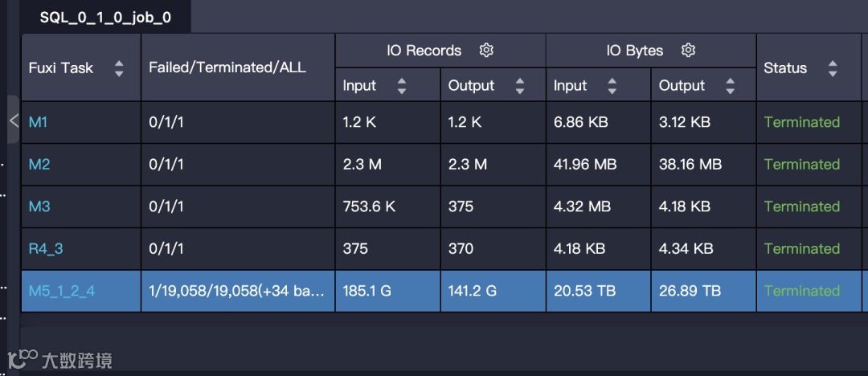Click the IO Bytes group header
This screenshot has width=868, height=376.
634,51
